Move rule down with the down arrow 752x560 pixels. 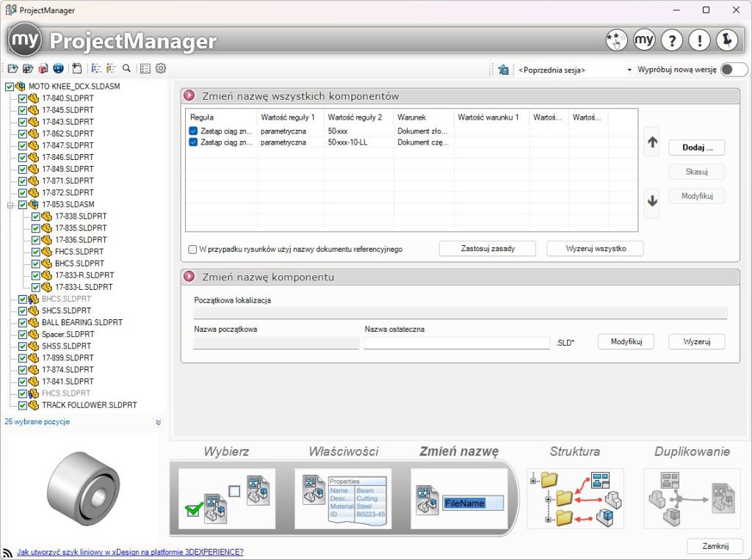coord(652,201)
